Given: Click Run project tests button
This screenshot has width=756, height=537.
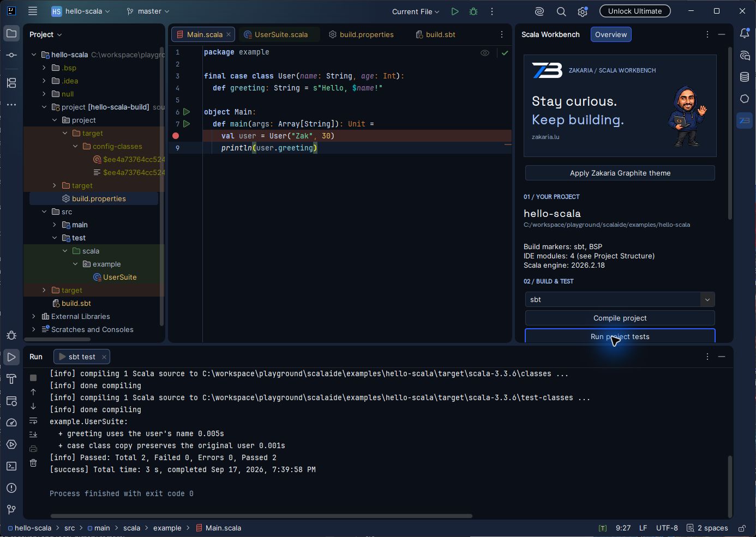Looking at the screenshot, I should pyautogui.click(x=620, y=336).
